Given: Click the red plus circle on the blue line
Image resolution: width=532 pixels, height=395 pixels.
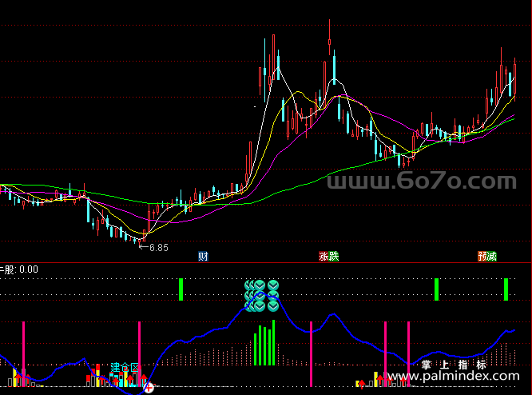Looking at the screenshot, I should point(149,387).
